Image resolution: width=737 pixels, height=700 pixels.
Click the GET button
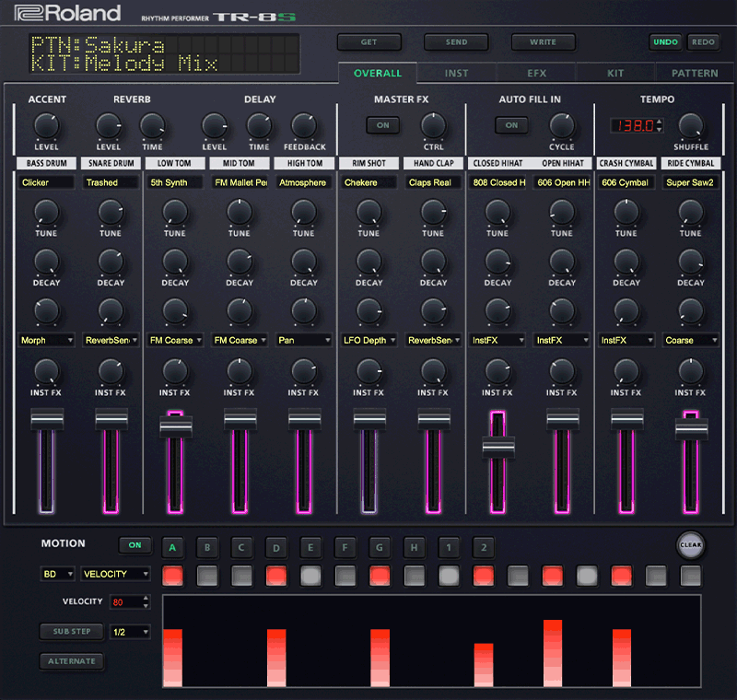[x=369, y=42]
